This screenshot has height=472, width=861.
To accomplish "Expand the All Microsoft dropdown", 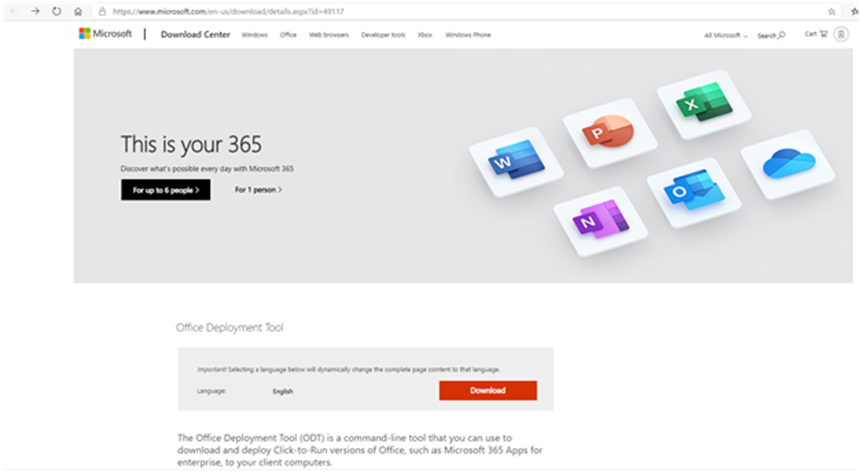I will point(725,35).
